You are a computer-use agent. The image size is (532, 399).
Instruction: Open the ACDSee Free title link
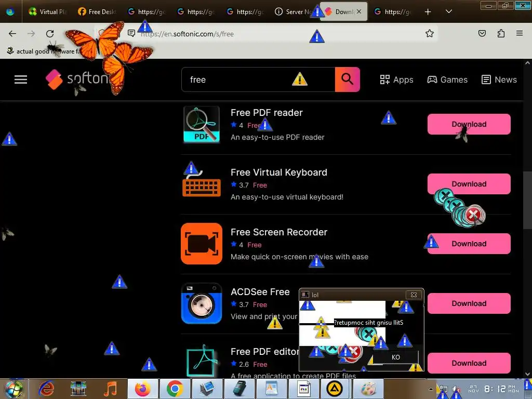tap(260, 292)
